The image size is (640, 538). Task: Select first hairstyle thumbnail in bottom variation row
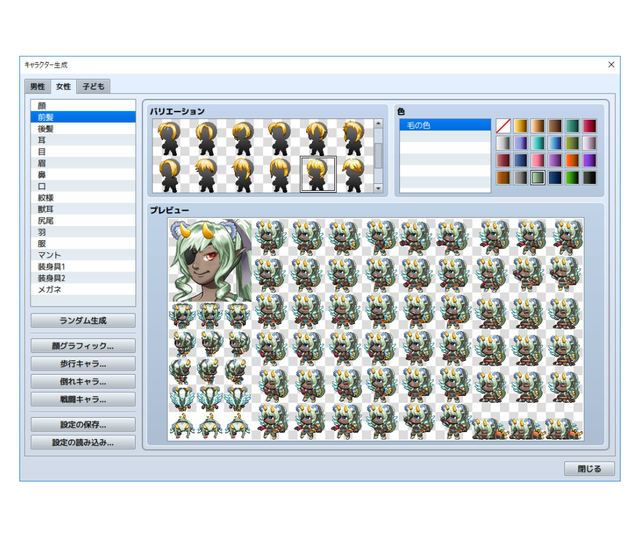171,174
